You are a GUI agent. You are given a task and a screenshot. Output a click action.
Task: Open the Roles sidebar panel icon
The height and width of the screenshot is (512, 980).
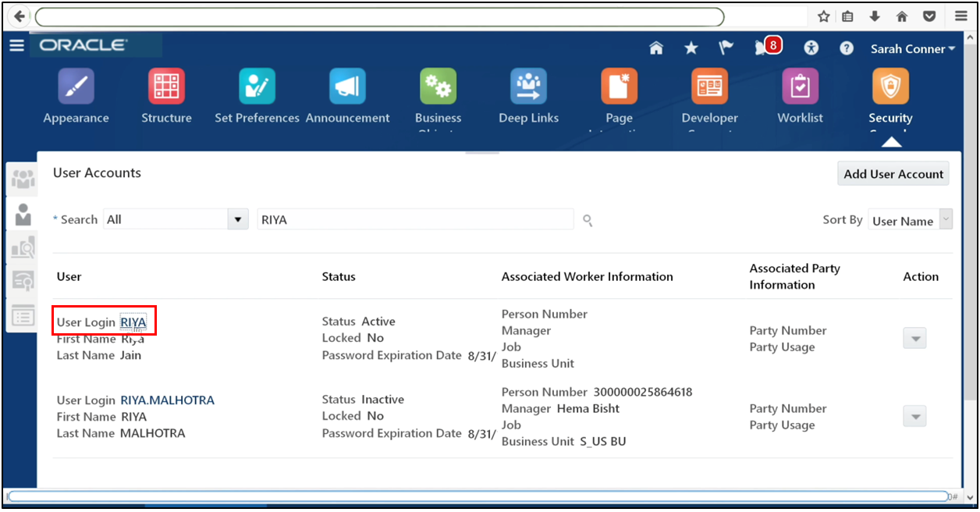pos(23,214)
